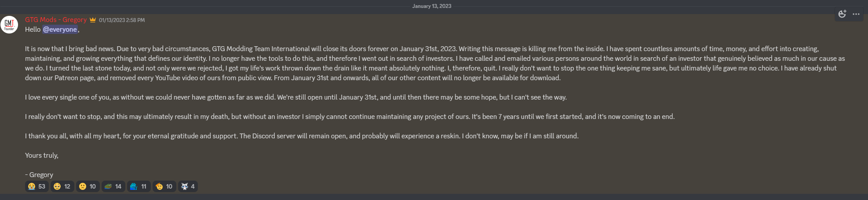This screenshot has height=200, width=868.
Task: Click the Add Reaction emoji icon
Action: pyautogui.click(x=842, y=14)
